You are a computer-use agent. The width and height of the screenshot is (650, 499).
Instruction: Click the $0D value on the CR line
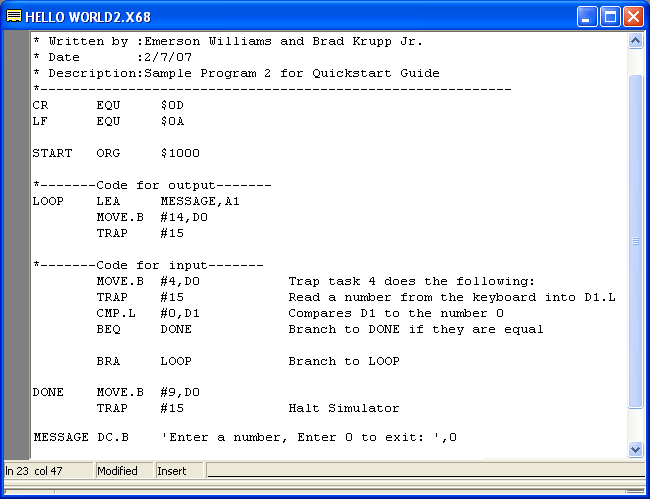point(171,105)
